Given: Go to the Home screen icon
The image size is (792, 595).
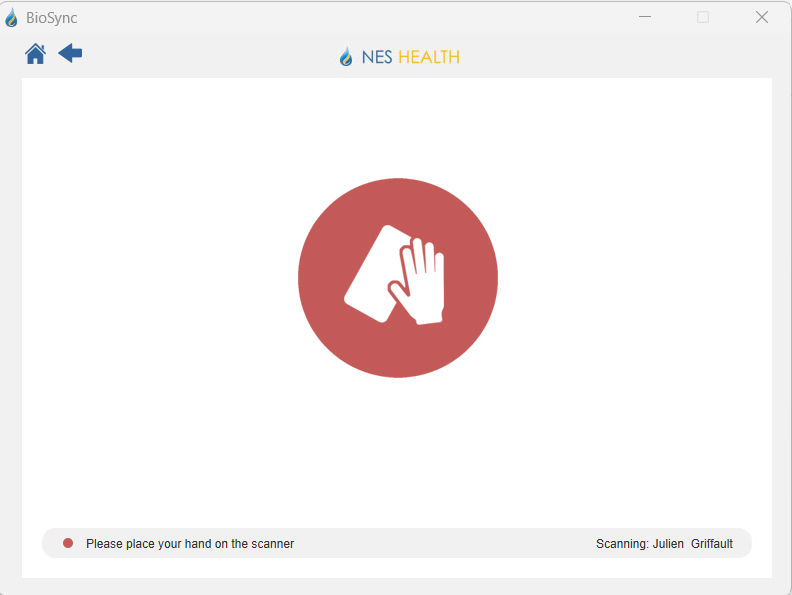Looking at the screenshot, I should coord(35,54).
